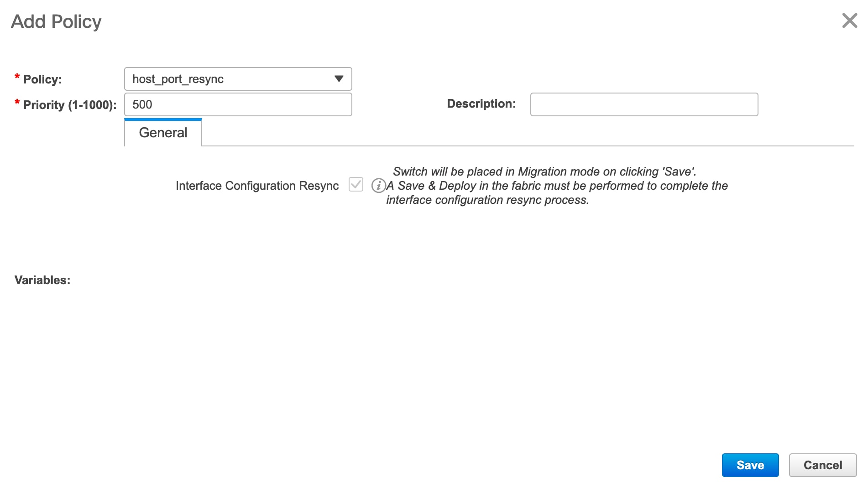The height and width of the screenshot is (488, 868).
Task: Focus the Priority (1-1000) input field
Action: [x=238, y=104]
